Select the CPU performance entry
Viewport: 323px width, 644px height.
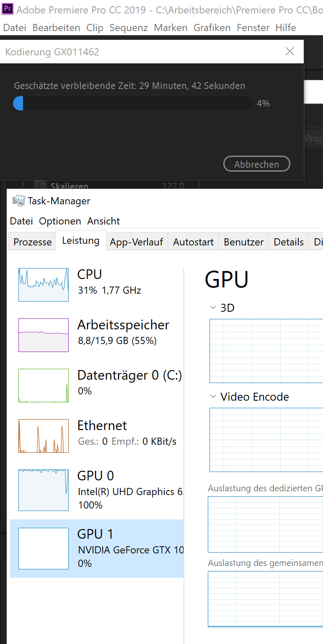(x=97, y=284)
